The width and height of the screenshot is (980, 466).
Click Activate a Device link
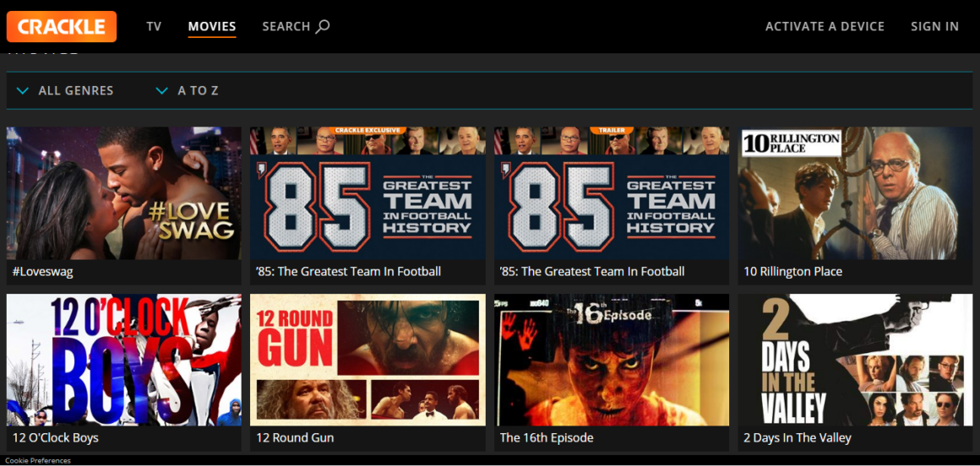click(825, 26)
